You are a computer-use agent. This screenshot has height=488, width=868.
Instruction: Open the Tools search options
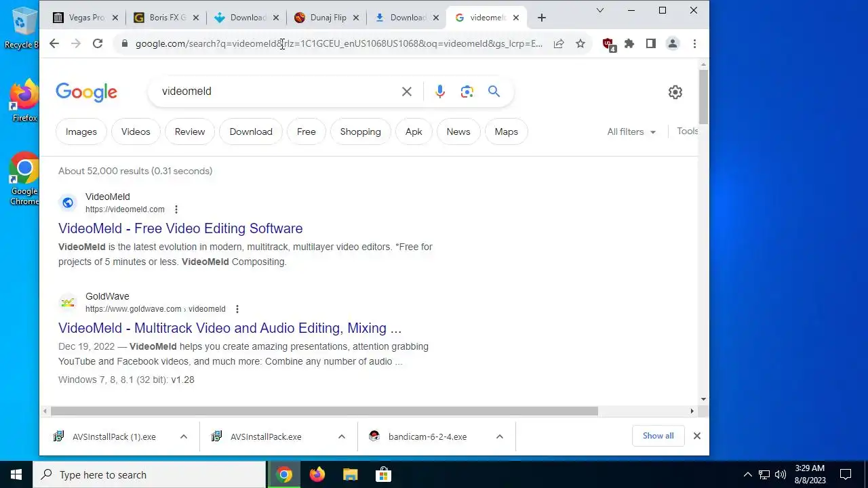[x=687, y=131]
